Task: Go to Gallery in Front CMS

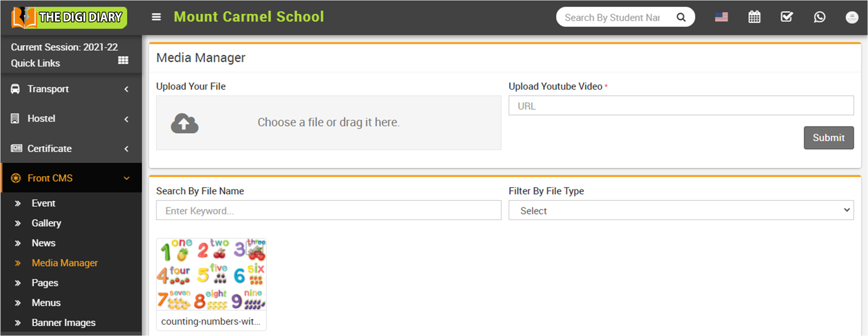Action: 46,223
